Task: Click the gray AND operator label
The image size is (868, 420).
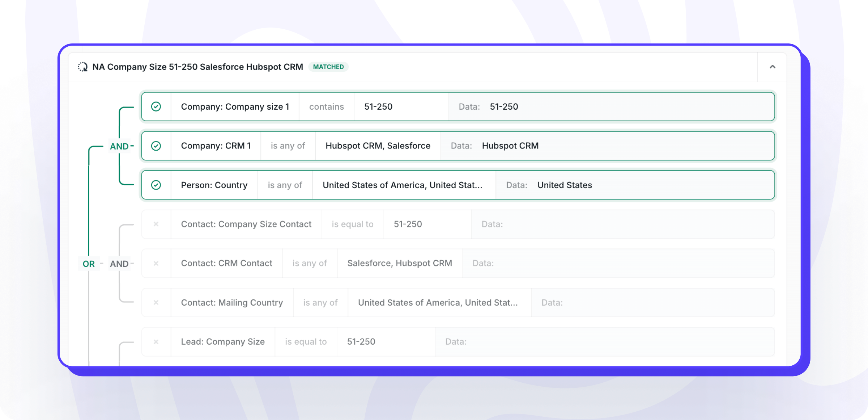Action: [119, 264]
